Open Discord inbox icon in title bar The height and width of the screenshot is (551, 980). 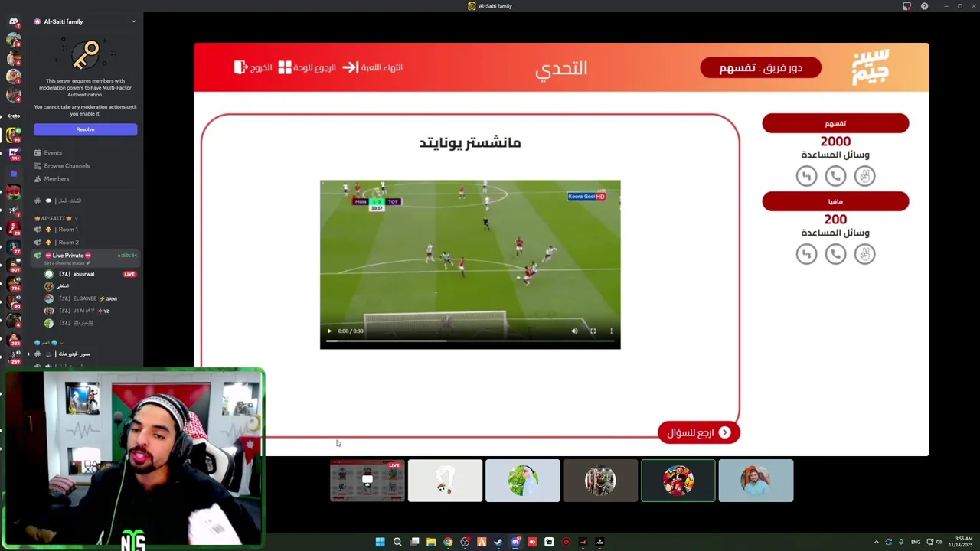click(907, 6)
